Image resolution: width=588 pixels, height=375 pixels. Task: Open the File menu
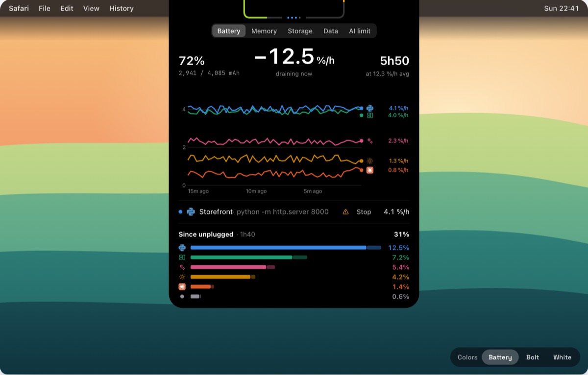coord(45,8)
